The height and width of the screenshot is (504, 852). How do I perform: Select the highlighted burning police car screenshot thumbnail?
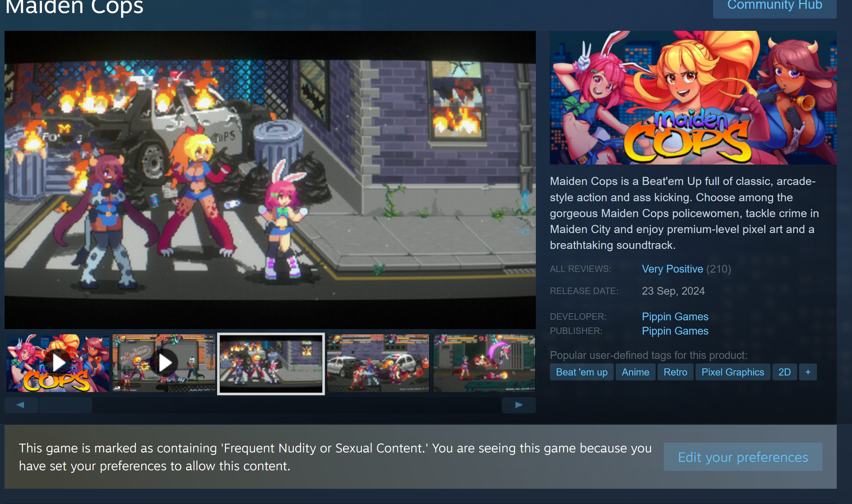coord(271,364)
